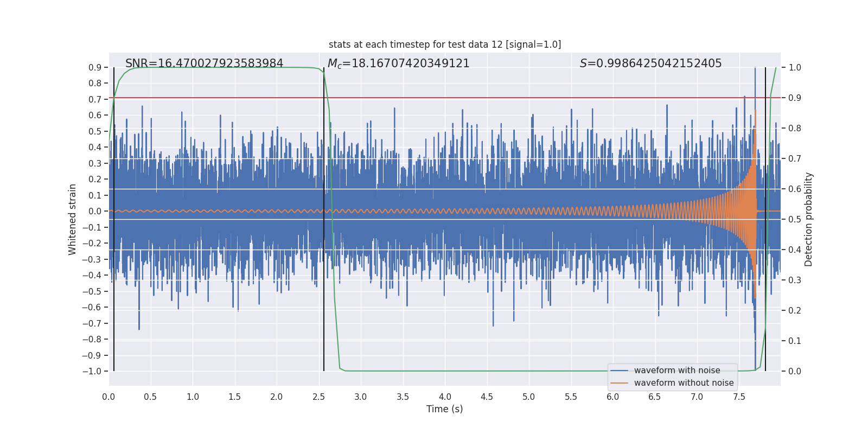Select the 5.5 Time axis tick label
Image resolution: width=868 pixels, height=434 pixels.
tap(571, 397)
